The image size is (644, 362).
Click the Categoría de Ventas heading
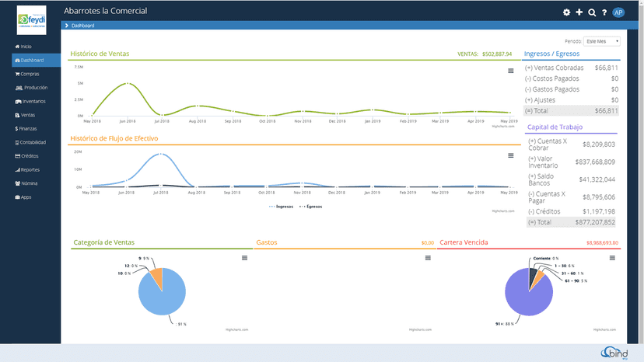104,242
